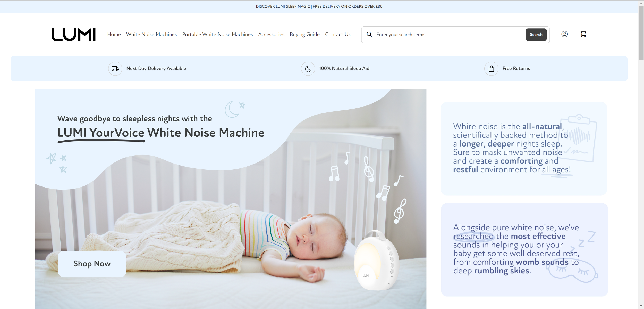This screenshot has width=644, height=309.
Task: Click the Shop Now button
Action: (x=92, y=264)
